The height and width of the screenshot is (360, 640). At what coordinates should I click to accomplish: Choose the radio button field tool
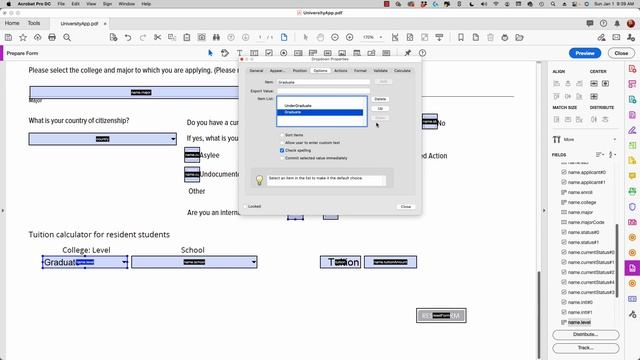[x=284, y=53]
